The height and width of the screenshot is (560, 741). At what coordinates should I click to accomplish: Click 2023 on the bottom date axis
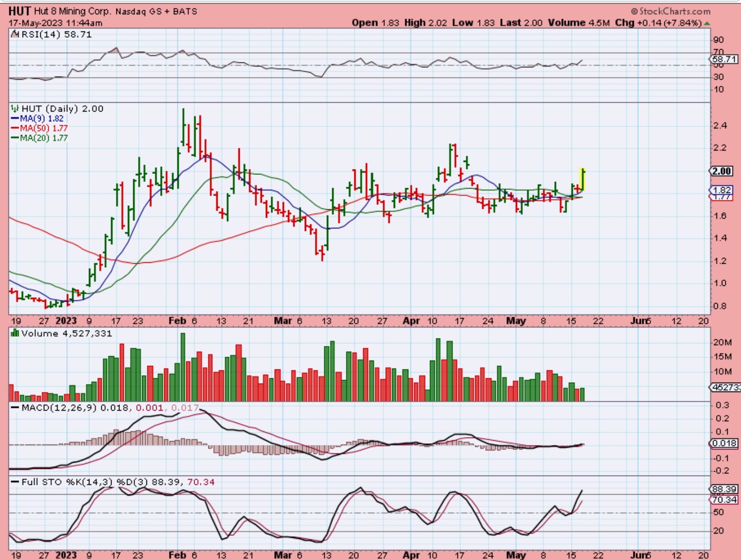pos(66,555)
